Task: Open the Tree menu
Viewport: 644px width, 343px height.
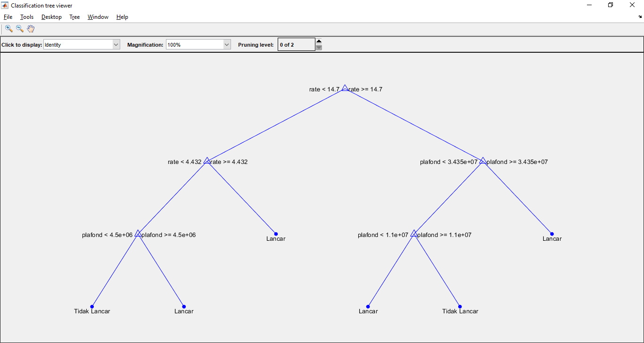Action: 74,17
